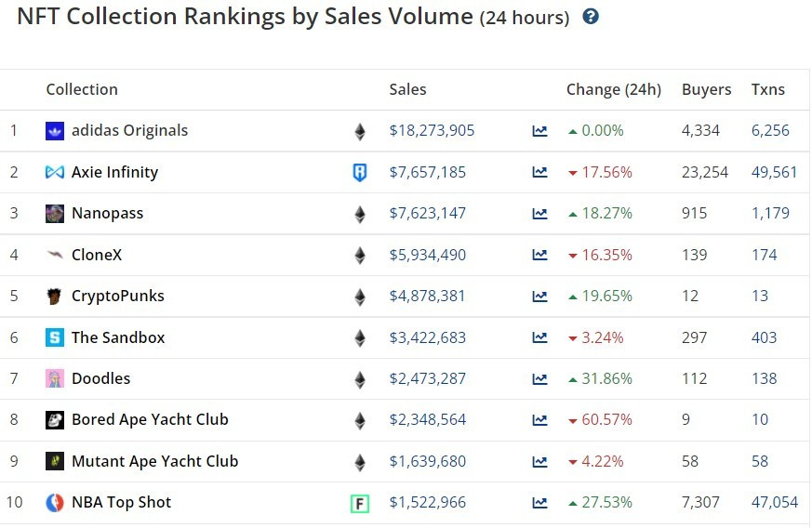
Task: Click sales value $18,273,905
Action: (x=432, y=130)
